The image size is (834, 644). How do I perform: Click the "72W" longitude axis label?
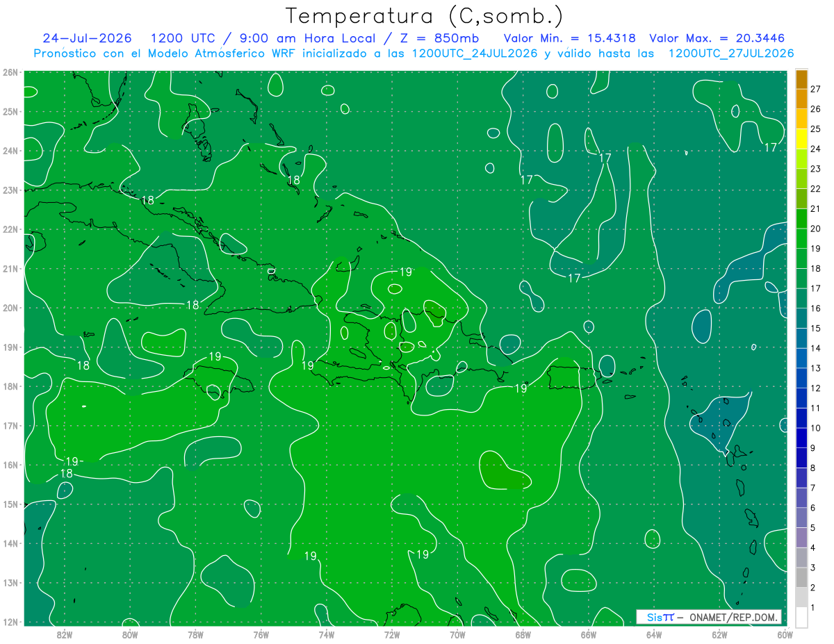point(392,634)
